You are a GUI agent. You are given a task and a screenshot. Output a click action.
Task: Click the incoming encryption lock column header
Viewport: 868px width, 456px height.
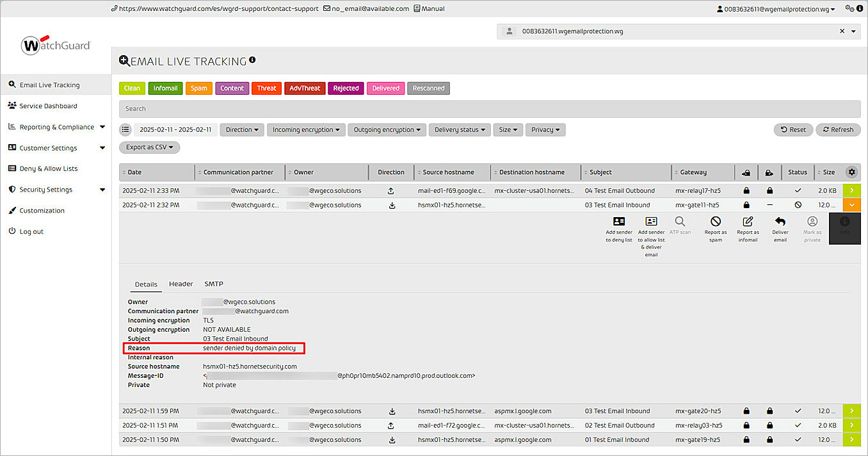click(746, 172)
